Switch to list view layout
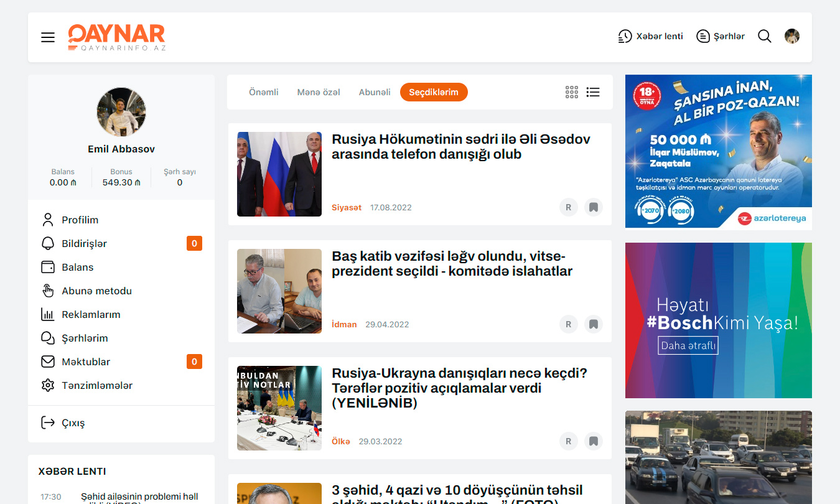Screen dimensions: 840x504 (x=593, y=92)
